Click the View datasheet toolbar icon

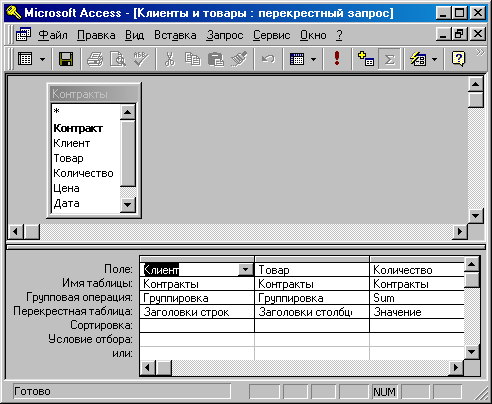[x=25, y=59]
